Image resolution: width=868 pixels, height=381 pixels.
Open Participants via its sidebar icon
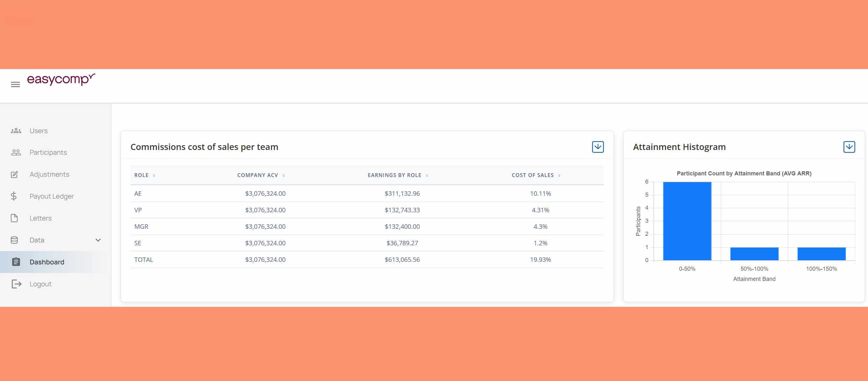16,152
